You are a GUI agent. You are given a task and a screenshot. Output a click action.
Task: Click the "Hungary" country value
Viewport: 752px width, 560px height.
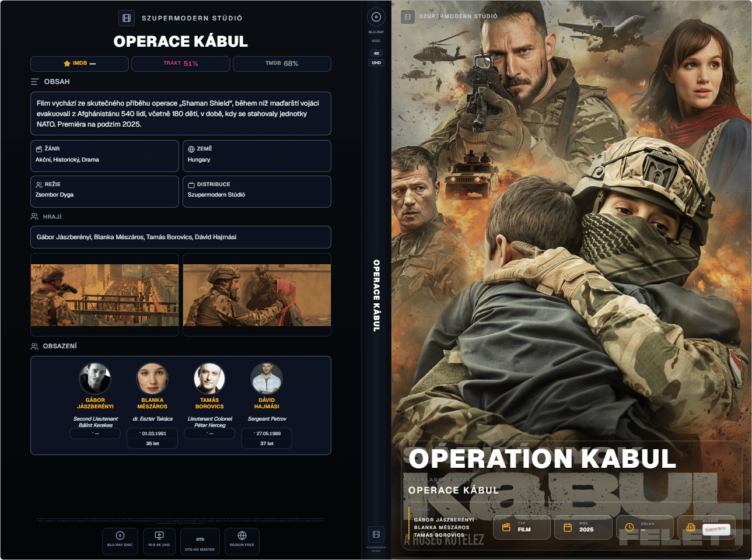(199, 160)
